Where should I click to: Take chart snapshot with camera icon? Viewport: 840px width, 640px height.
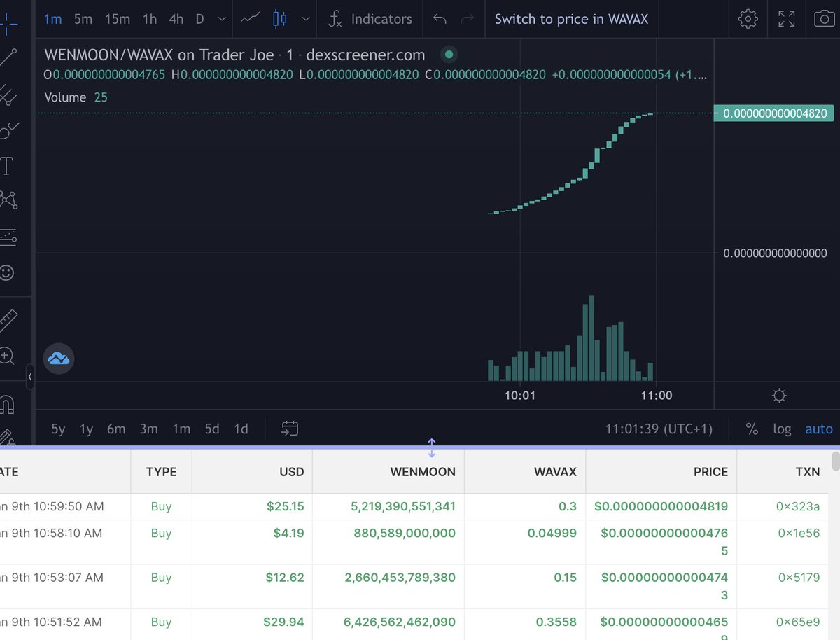[826, 19]
